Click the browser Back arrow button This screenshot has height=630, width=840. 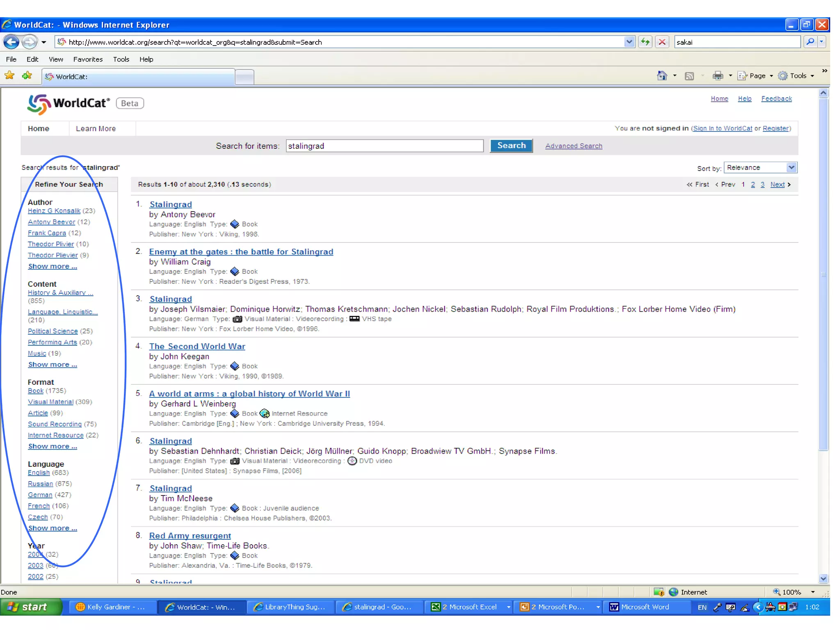click(11, 42)
